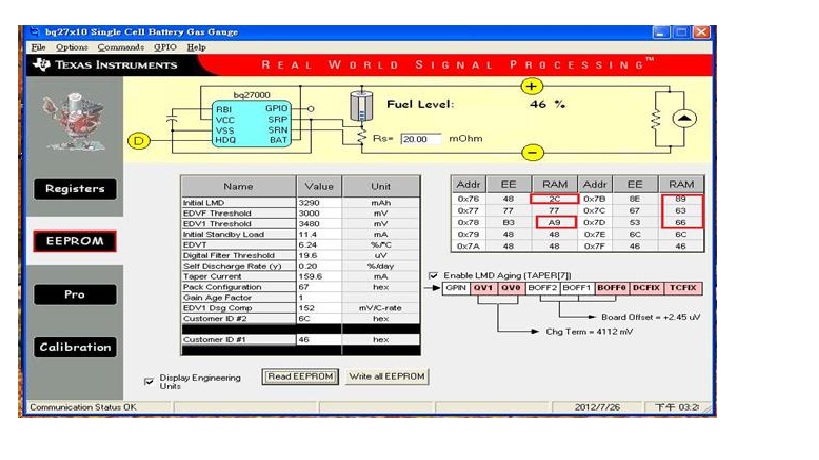819x460 pixels.
Task: Click EE cell B3 at address 0x78
Action: [x=508, y=222]
